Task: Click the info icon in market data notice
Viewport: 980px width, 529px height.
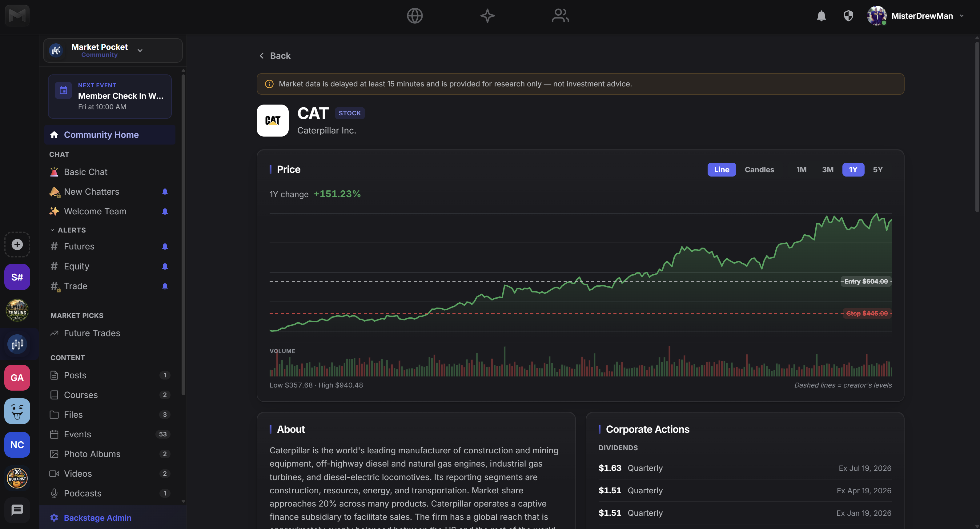Action: pyautogui.click(x=269, y=84)
